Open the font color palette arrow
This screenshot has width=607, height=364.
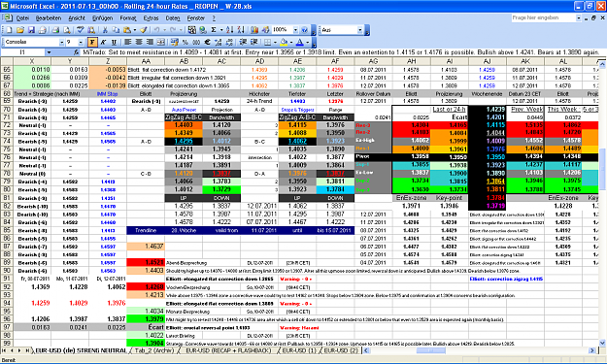307,42
